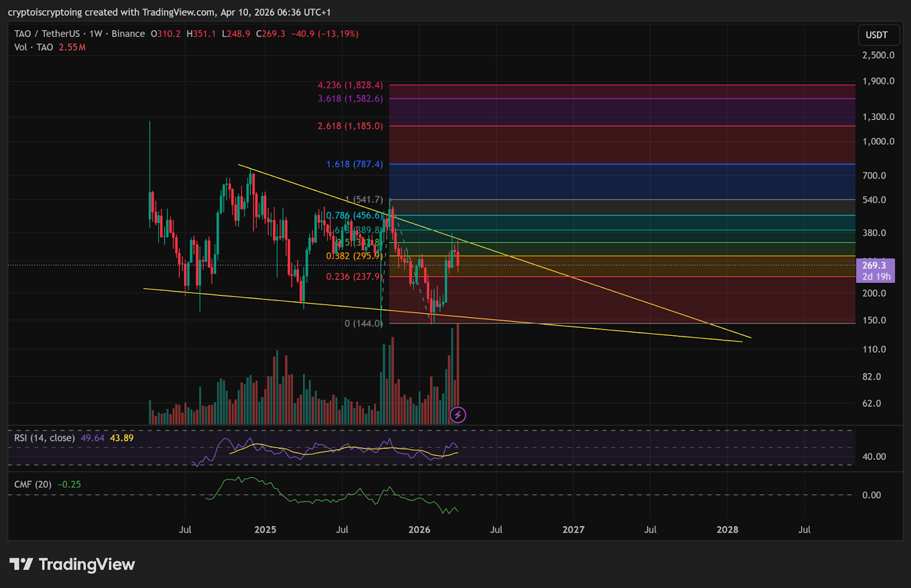Viewport: 911px width, 588px height.
Task: Click the 269.3 current price label
Action: tap(875, 265)
